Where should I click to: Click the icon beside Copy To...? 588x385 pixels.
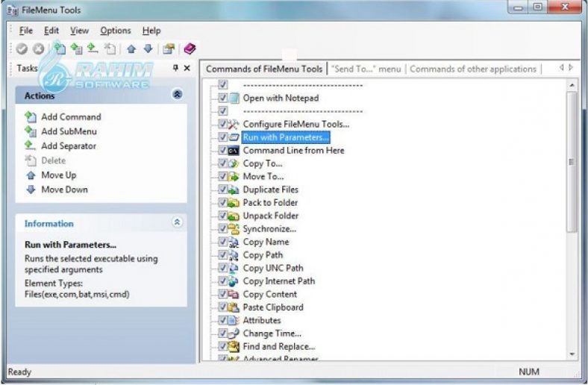[234, 163]
